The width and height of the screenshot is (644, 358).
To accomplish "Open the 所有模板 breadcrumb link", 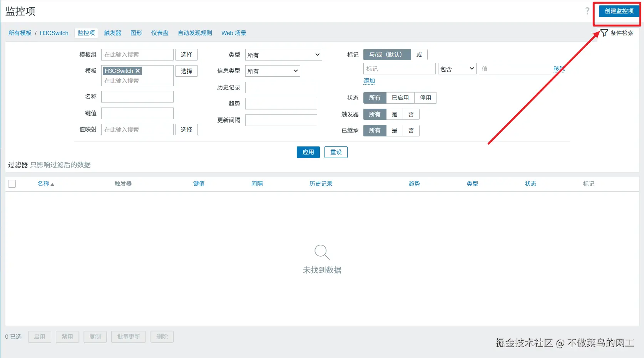I will click(x=20, y=33).
